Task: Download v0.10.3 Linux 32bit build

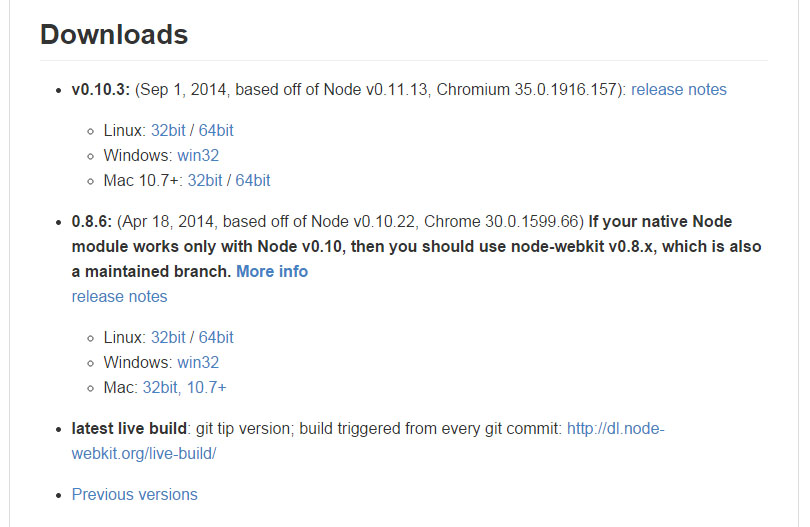Action: pos(169,130)
